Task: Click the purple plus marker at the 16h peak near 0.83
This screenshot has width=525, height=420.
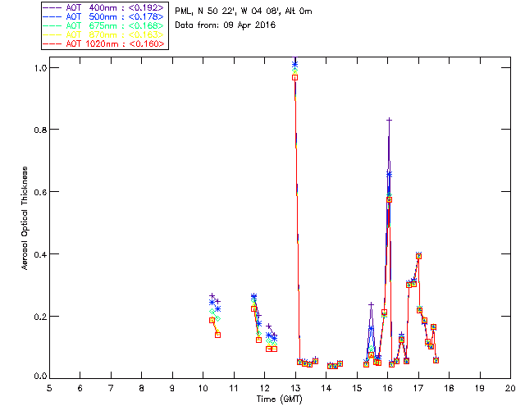Action: click(389, 120)
